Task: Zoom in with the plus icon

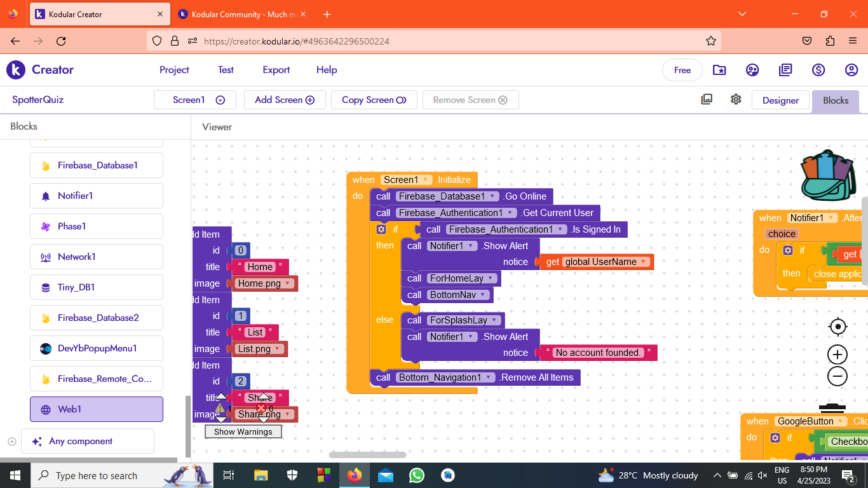Action: coord(837,355)
